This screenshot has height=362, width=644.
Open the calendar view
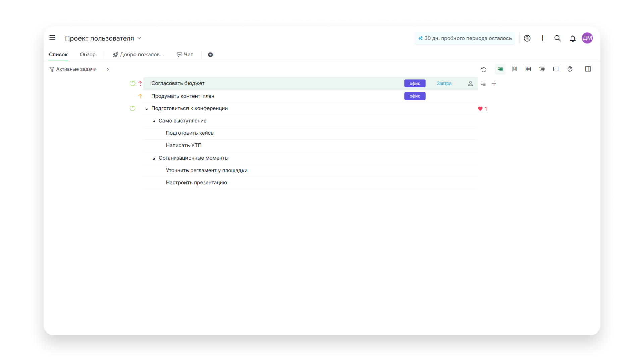pyautogui.click(x=556, y=69)
